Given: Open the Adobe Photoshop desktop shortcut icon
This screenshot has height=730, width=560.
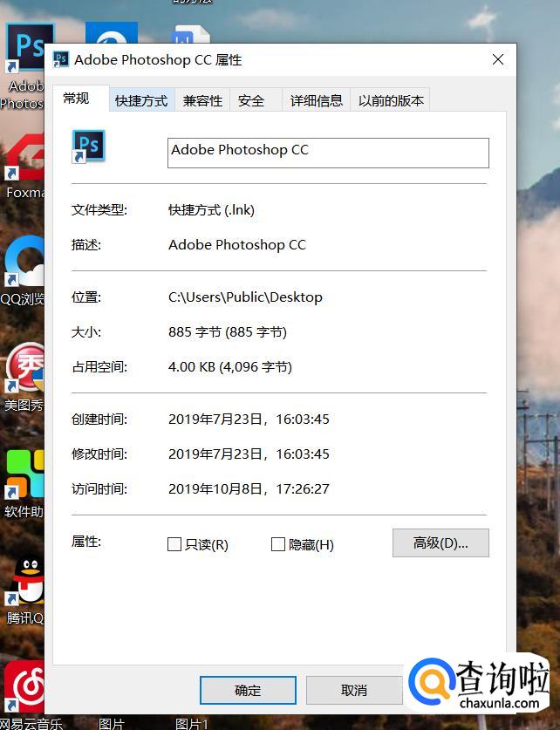Looking at the screenshot, I should click(x=26, y=49).
